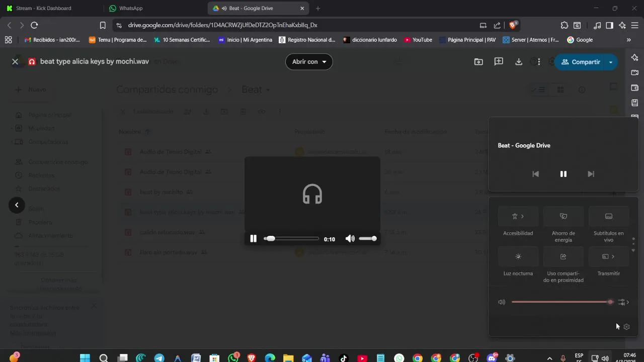Open the Brave hamburger main menu

coord(635,25)
